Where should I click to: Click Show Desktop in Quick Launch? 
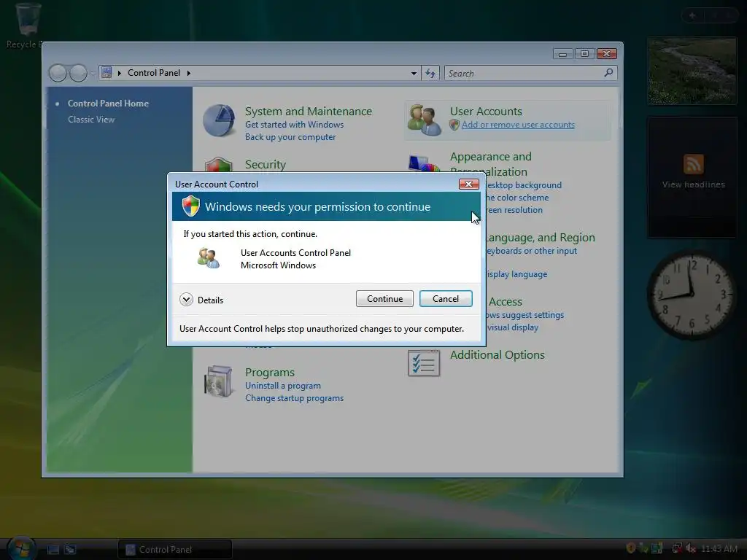tap(53, 550)
